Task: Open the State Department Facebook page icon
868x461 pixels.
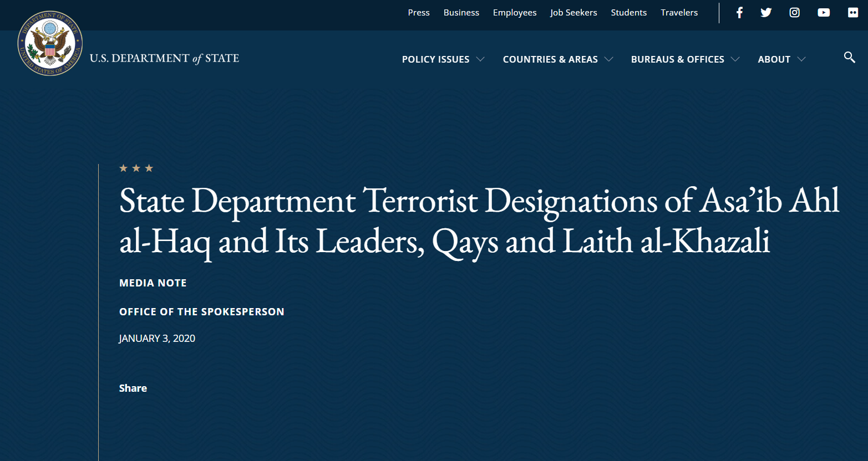Action: 739,13
